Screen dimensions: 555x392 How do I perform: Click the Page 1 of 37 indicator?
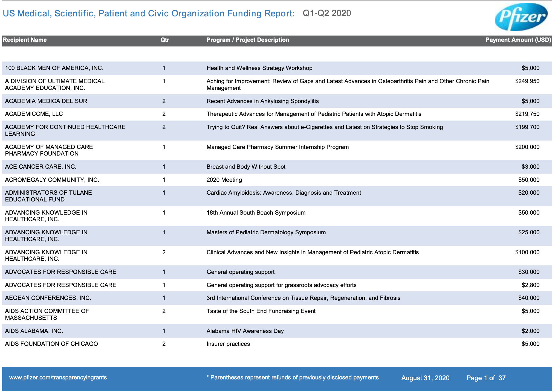pyautogui.click(x=486, y=378)
